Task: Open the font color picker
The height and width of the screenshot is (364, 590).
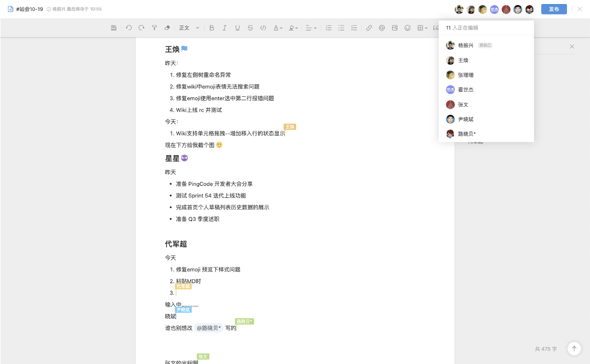Action: coord(278,28)
